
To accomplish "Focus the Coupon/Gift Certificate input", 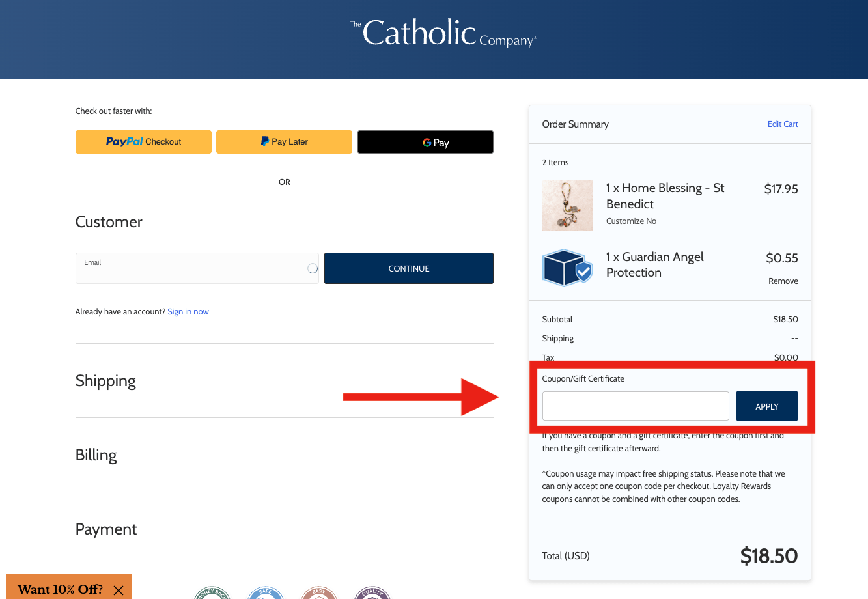I will coord(636,406).
